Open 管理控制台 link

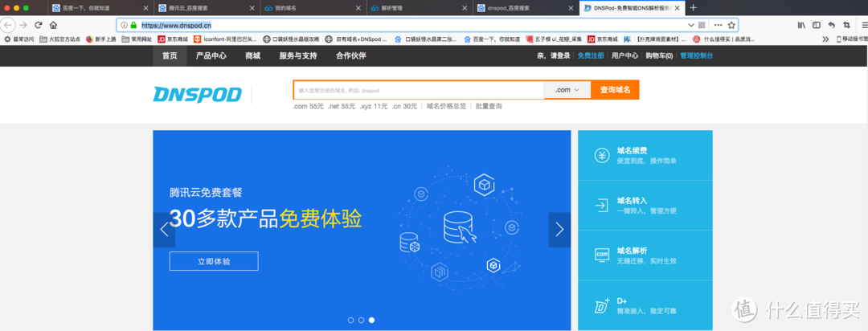tap(696, 56)
